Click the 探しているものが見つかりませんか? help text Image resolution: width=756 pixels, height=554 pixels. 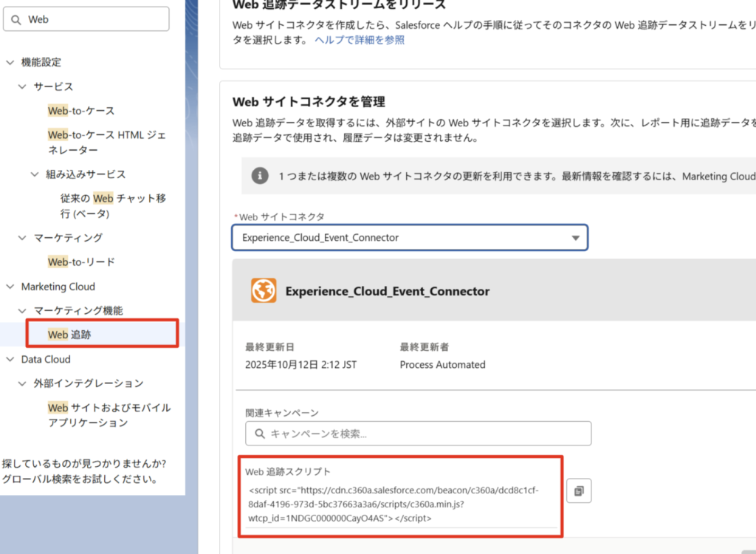click(x=84, y=464)
